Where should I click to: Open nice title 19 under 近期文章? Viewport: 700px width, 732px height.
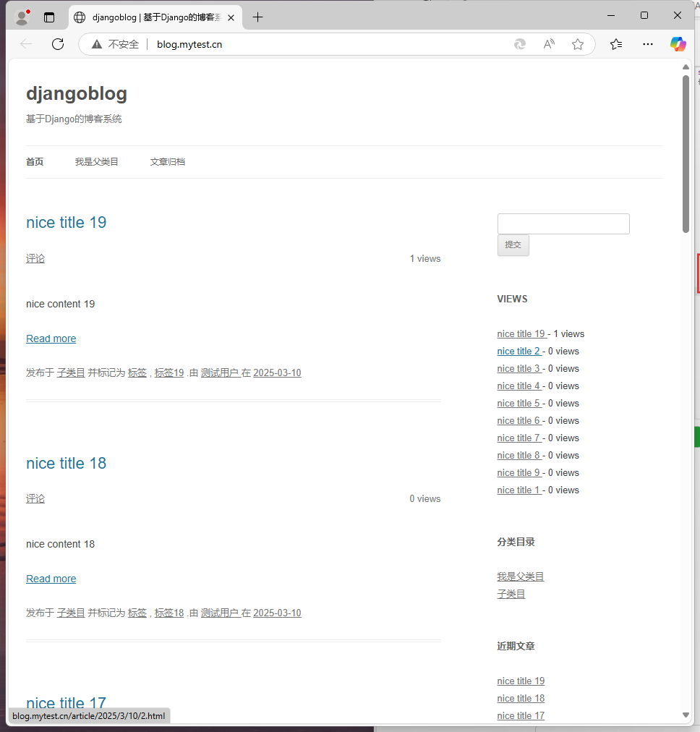point(521,681)
